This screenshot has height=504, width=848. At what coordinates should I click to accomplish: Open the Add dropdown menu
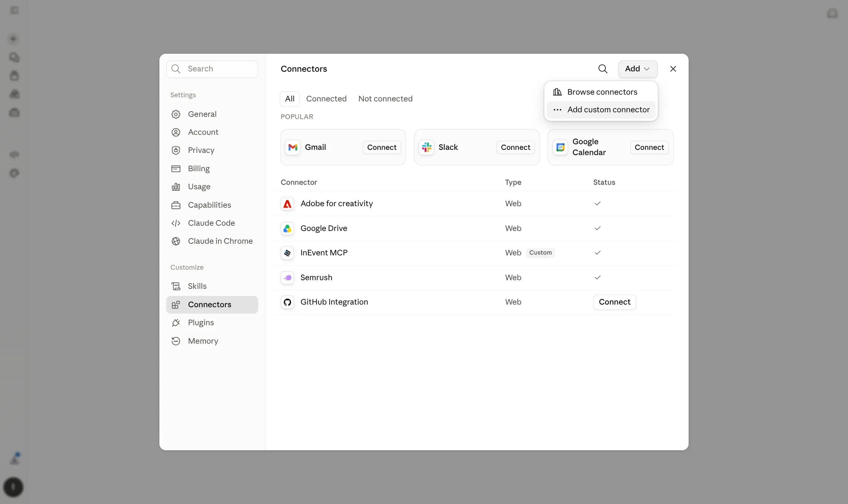[638, 69]
